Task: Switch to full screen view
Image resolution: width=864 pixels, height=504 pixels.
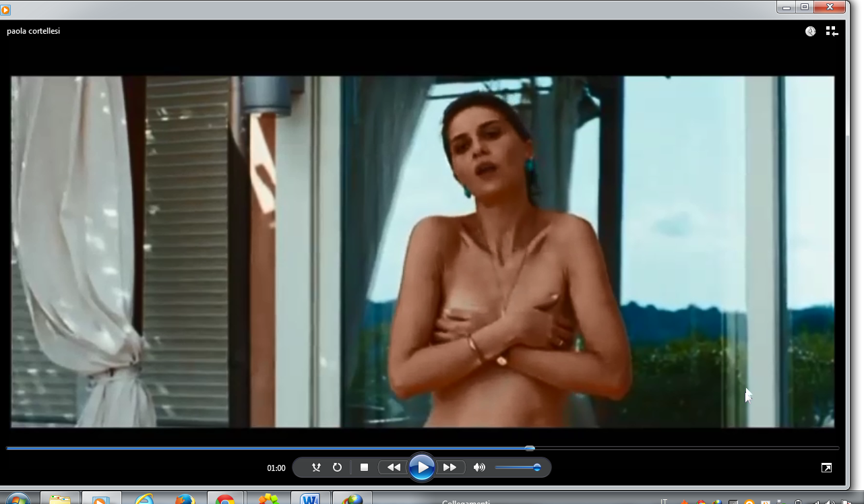Action: [x=826, y=468]
